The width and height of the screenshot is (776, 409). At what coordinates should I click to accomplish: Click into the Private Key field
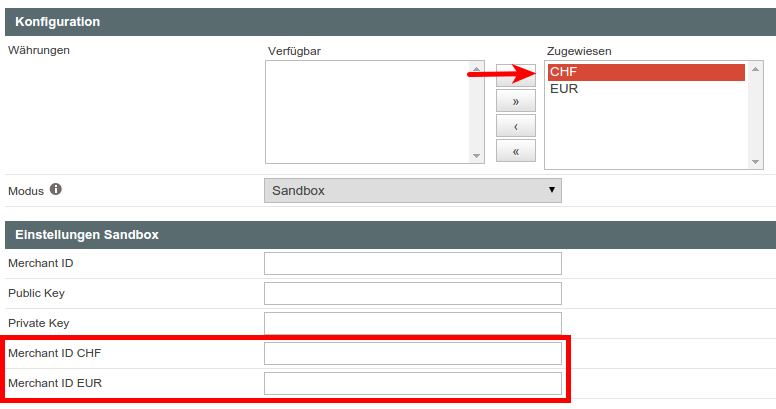tap(412, 323)
